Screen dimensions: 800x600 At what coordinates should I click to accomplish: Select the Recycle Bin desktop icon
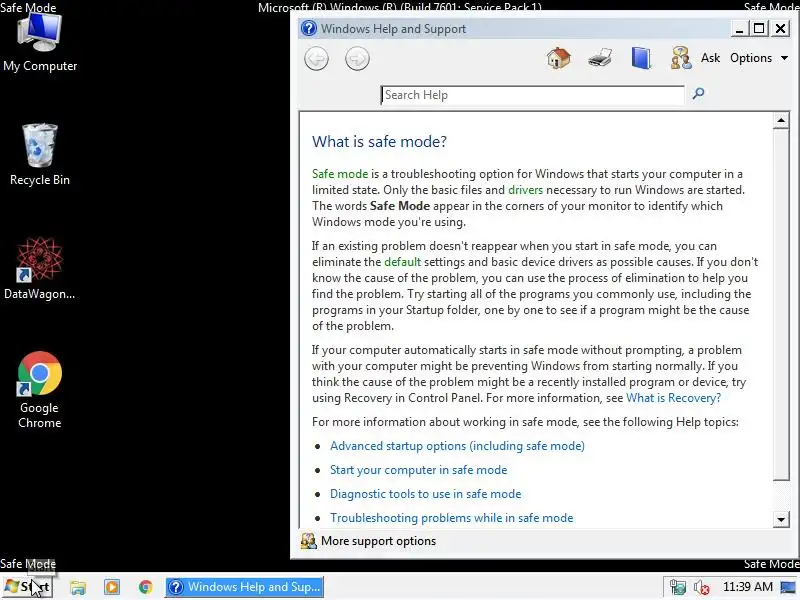[x=40, y=155]
